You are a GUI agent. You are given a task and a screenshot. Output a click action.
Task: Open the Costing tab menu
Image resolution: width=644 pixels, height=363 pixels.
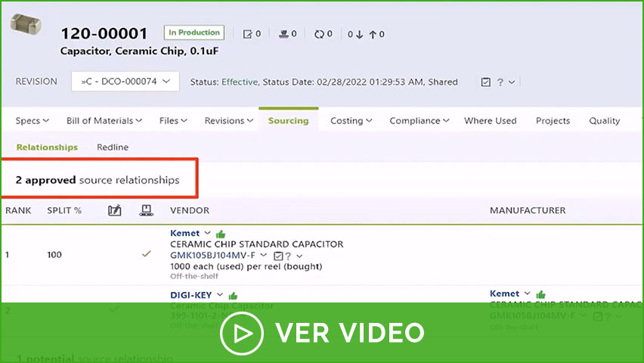tap(351, 121)
